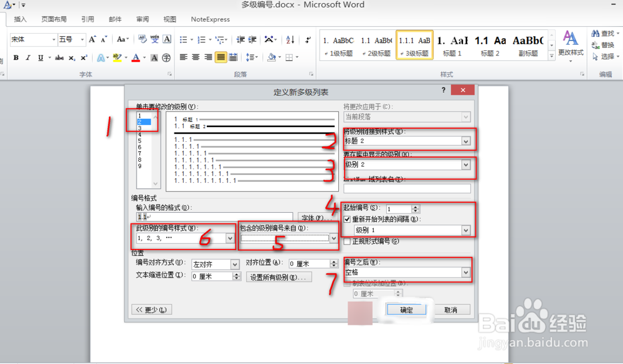Screen dimensions: 623x364
Task: Check the 正规形式编号 checkbox
Action: coord(347,241)
